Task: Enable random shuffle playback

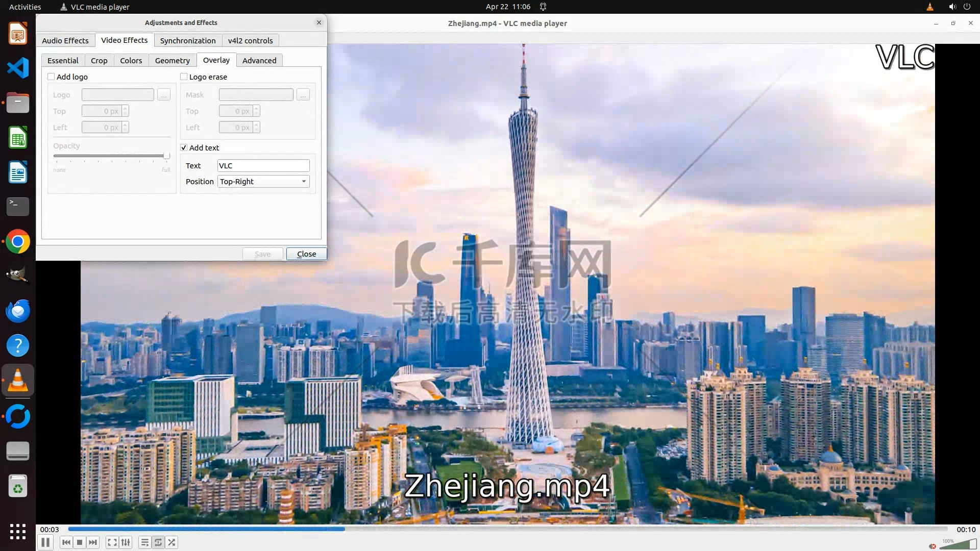Action: click(x=172, y=542)
